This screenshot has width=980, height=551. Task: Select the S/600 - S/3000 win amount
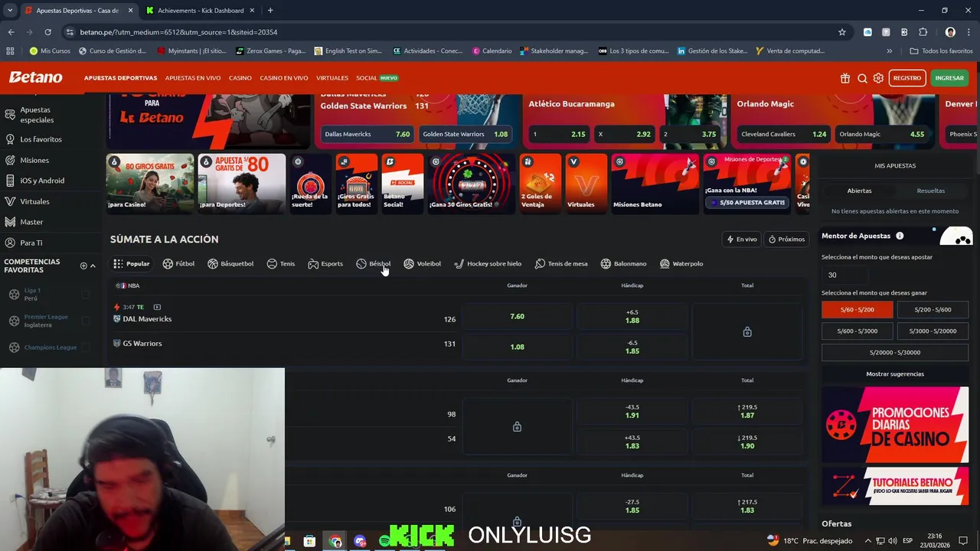[x=857, y=331]
